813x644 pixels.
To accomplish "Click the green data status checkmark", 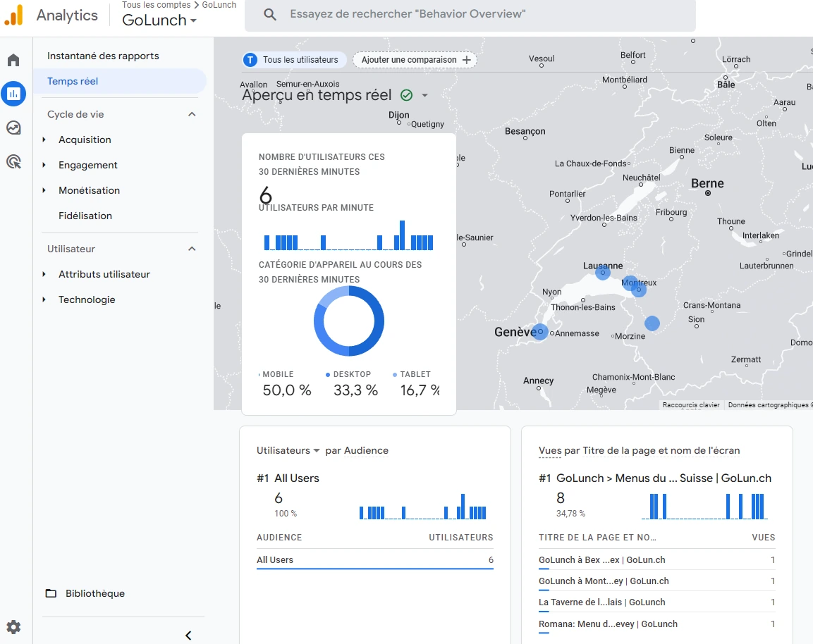I will 406,95.
